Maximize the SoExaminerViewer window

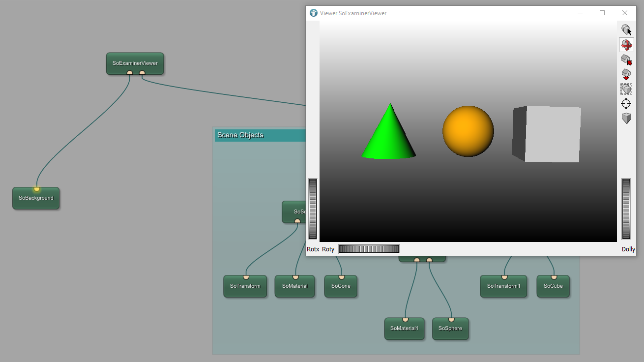(x=602, y=13)
